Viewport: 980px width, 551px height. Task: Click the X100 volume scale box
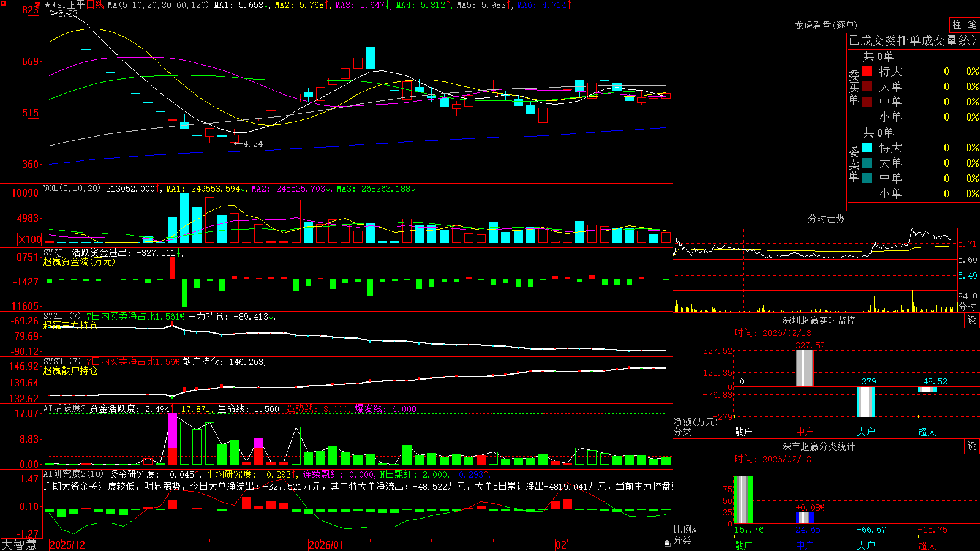tap(30, 239)
